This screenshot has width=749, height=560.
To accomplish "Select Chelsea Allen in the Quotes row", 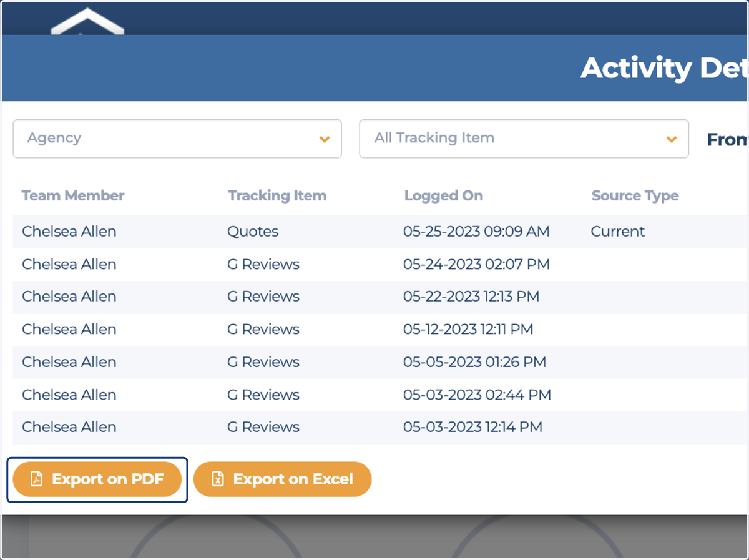I will (69, 232).
